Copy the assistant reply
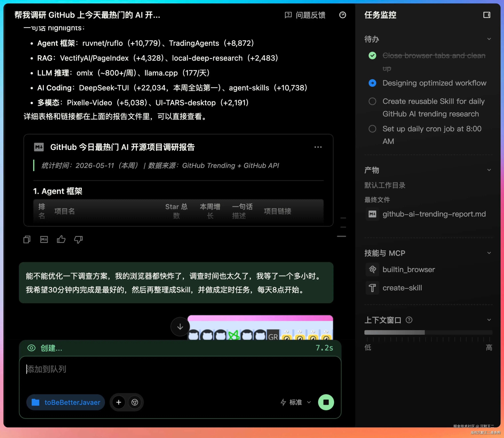The width and height of the screenshot is (504, 438). [x=27, y=240]
